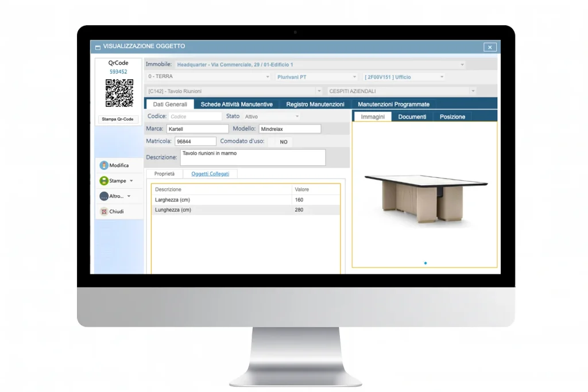Select the Larghezza (cm) row
This screenshot has height=392, width=588.
(x=246, y=200)
